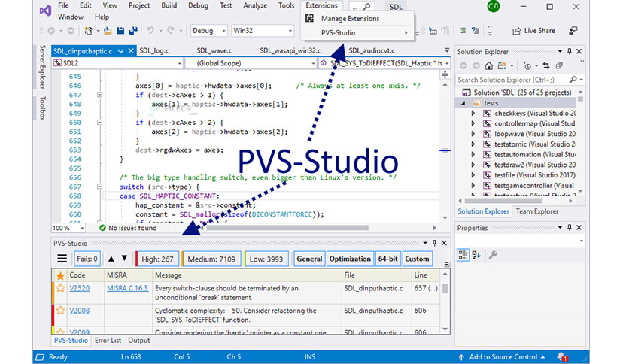The image size is (629, 364).
Task: Close the SDL_dinputhaptic.c tab
Action: point(131,51)
